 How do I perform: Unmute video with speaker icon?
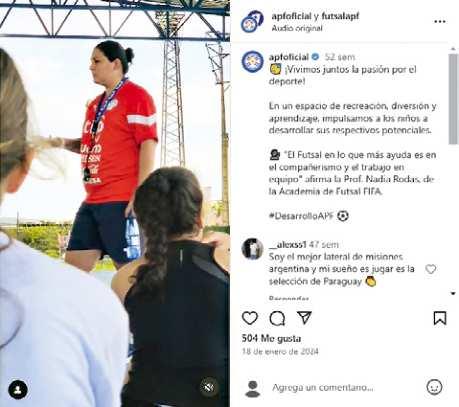209,387
